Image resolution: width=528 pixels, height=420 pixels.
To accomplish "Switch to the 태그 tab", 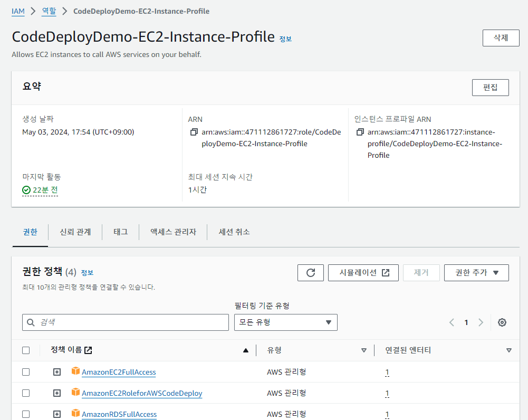I will tap(121, 232).
